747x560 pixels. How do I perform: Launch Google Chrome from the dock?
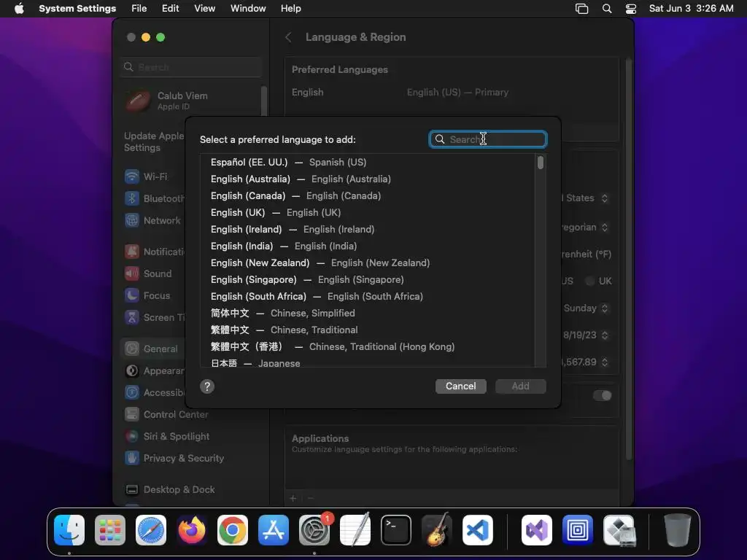(233, 530)
